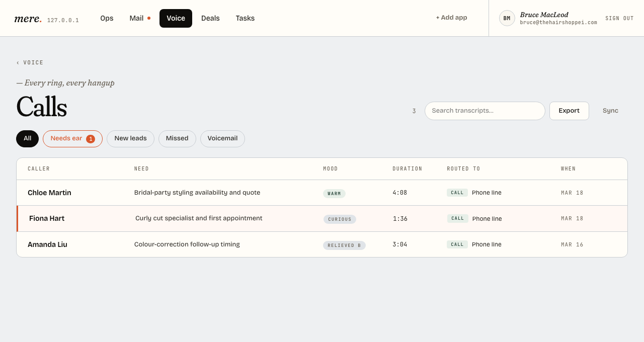Click CALL badge in Fiona Hart row
Screen dimensions: 644x342
[458, 218]
